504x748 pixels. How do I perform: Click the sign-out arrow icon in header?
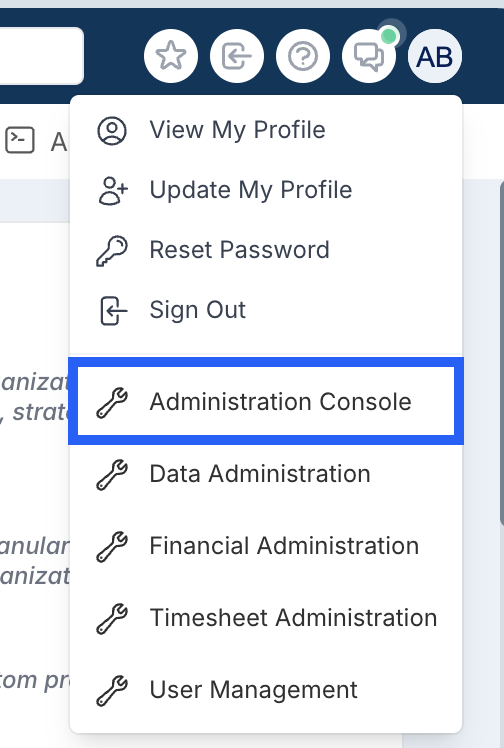tap(237, 56)
